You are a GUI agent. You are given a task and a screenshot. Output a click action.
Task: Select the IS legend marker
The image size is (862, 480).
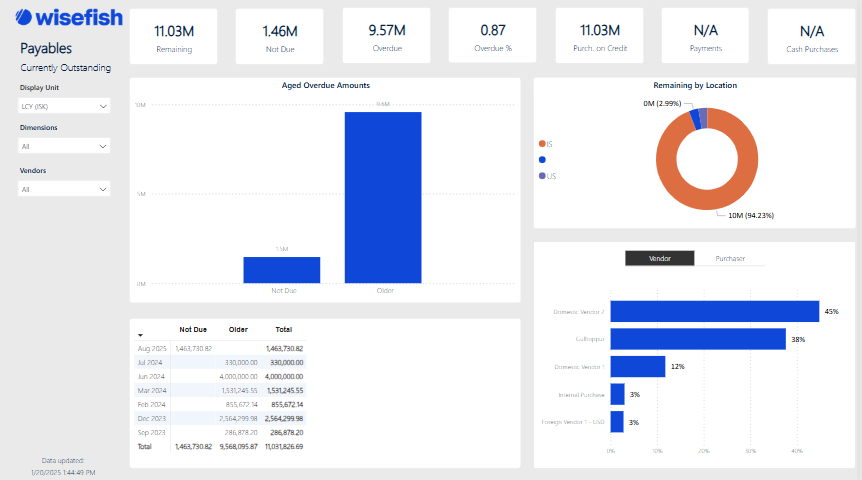point(542,144)
